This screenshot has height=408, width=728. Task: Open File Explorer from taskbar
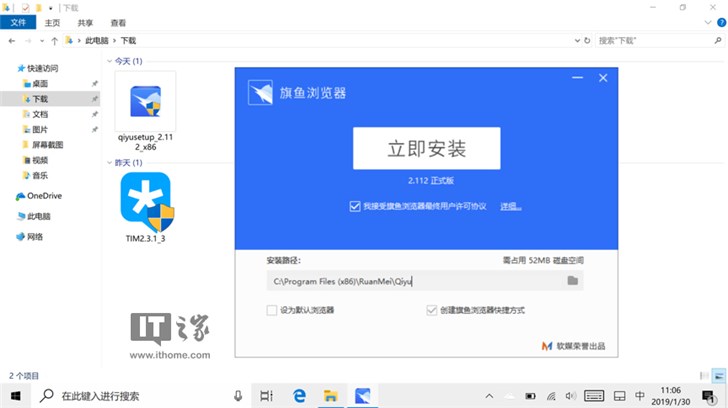point(331,396)
